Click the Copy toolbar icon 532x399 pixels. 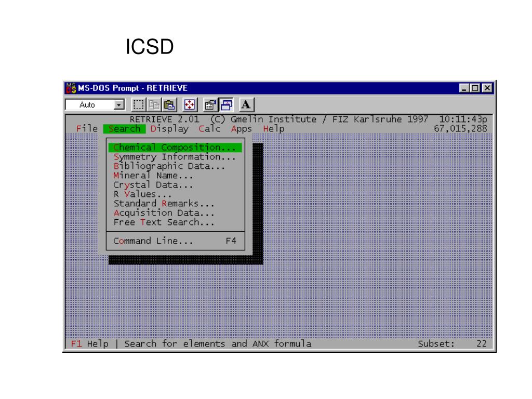coord(154,105)
